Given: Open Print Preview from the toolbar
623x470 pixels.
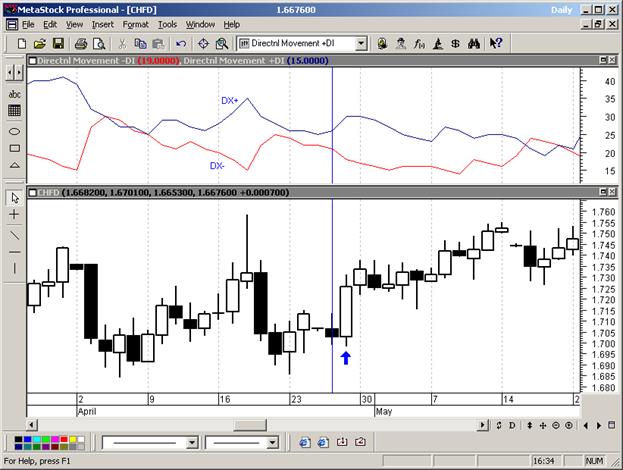Looking at the screenshot, I should pos(99,43).
